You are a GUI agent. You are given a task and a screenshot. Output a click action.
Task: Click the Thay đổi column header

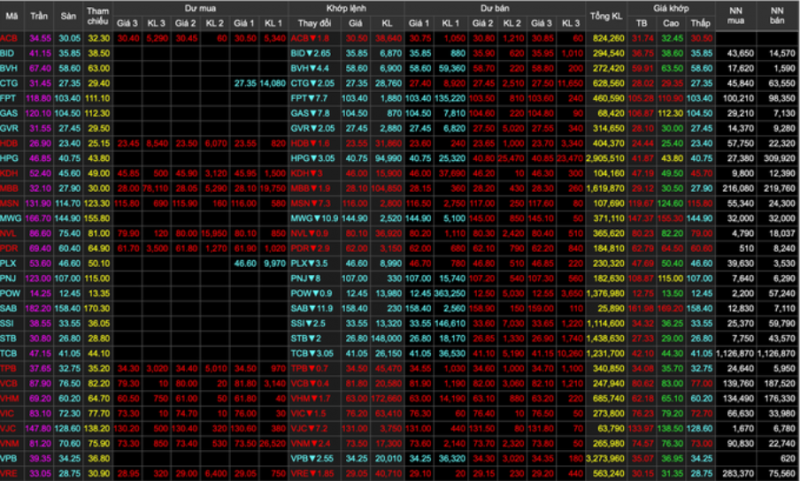(x=315, y=21)
